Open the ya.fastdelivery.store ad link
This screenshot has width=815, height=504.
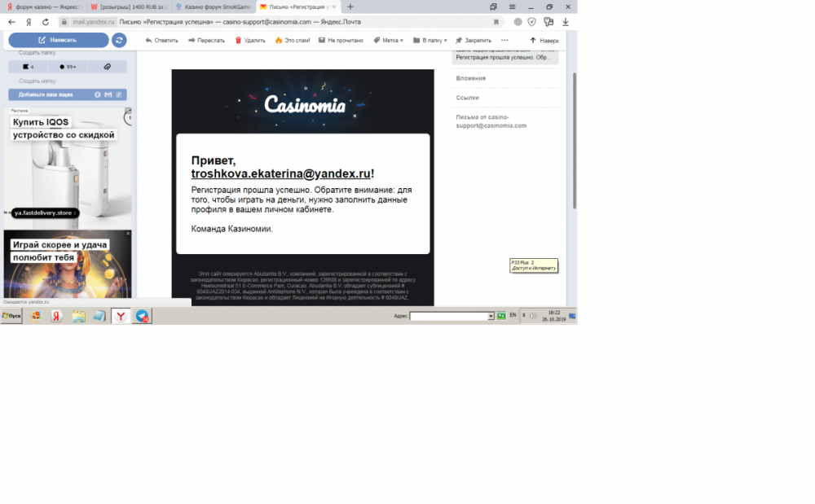click(x=45, y=213)
